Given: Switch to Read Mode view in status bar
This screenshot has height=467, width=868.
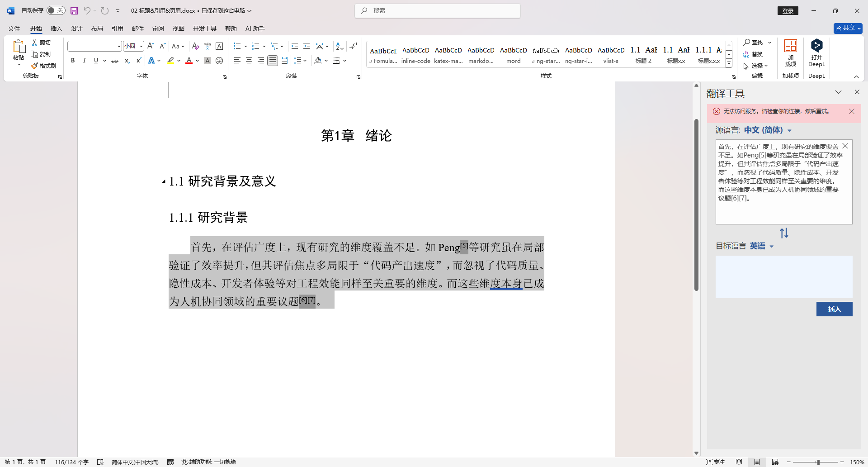Looking at the screenshot, I should pos(739,462).
